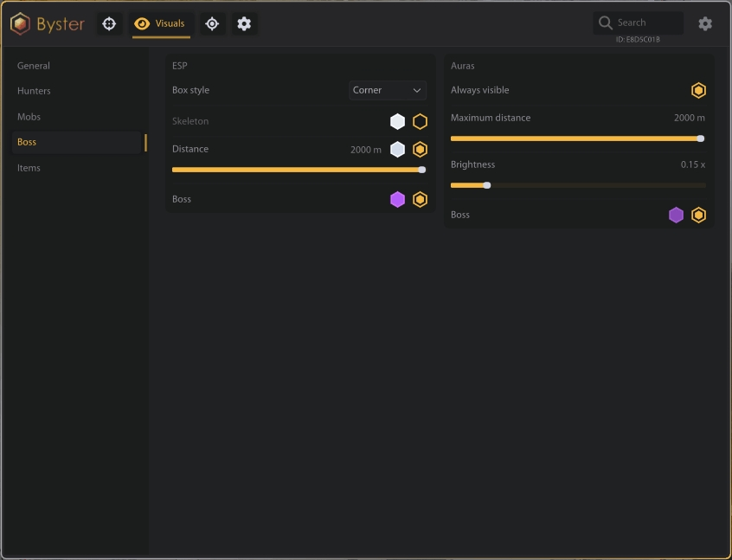Click the Byster title text
The height and width of the screenshot is (560, 732).
(x=61, y=24)
